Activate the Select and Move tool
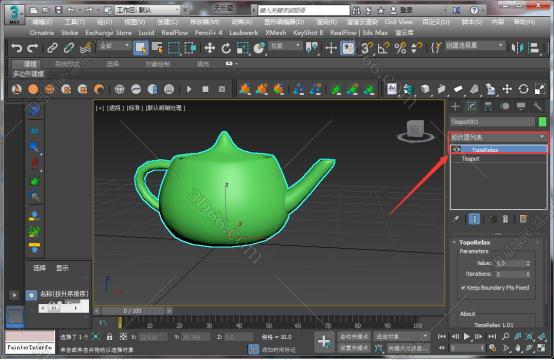 click(210, 48)
